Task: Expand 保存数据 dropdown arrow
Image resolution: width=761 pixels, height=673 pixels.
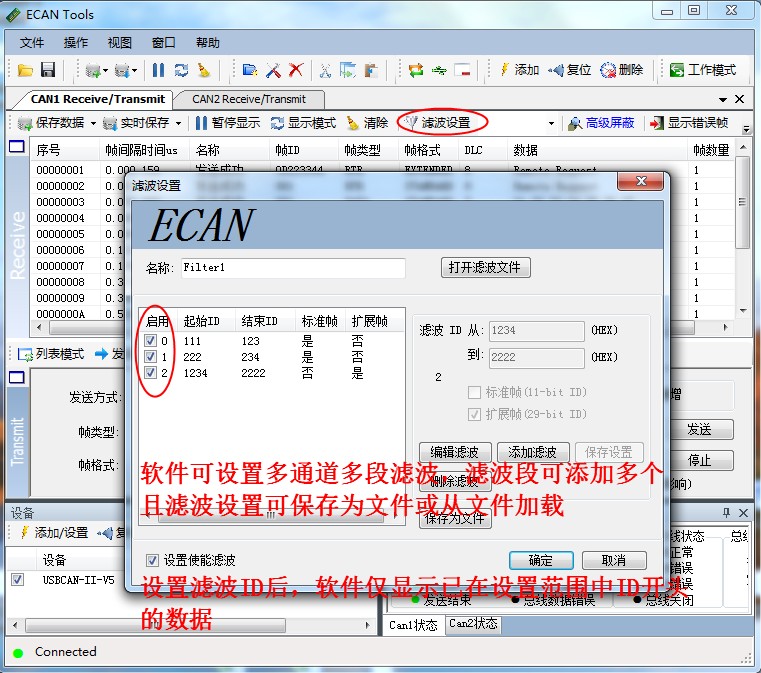Action: click(x=93, y=123)
